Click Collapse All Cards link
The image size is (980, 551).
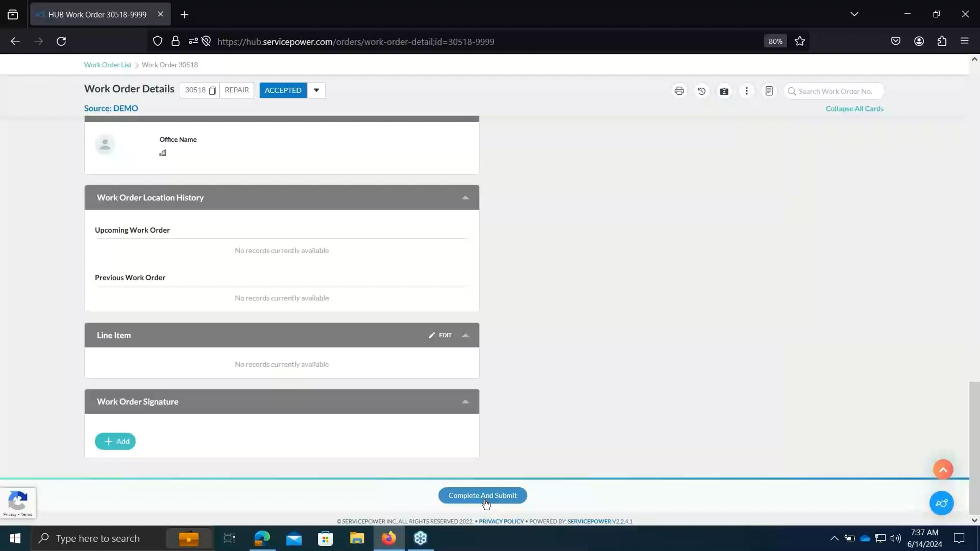pos(854,109)
